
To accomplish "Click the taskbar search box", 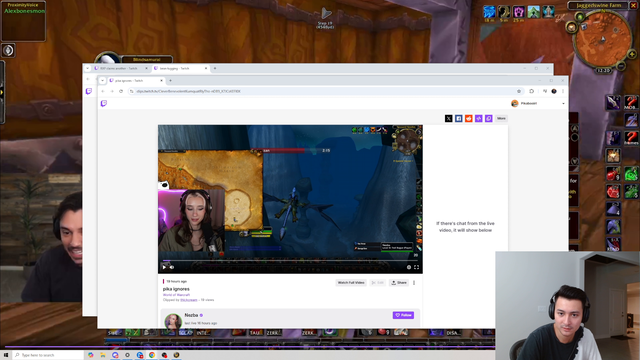I will coord(48,355).
